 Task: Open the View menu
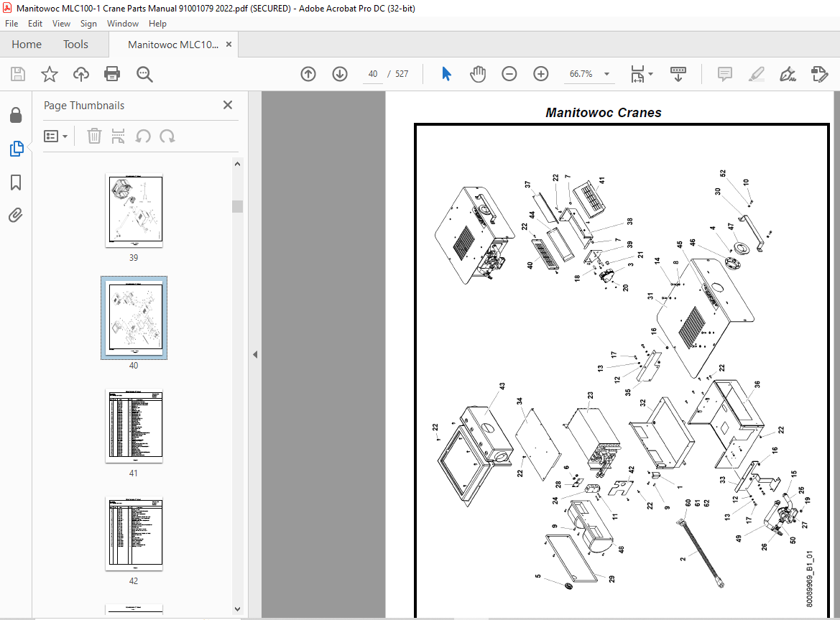pyautogui.click(x=61, y=24)
